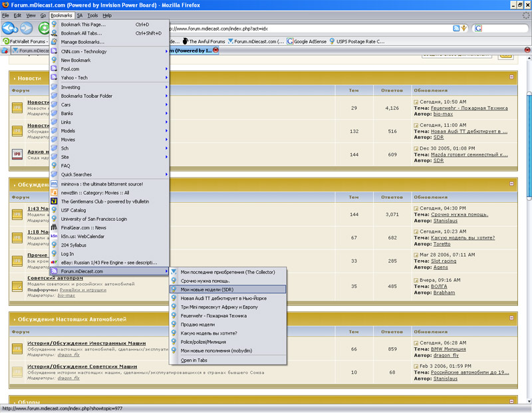This screenshot has width=532, height=413.
Task: Click the Forward navigation arrow button
Action: click(x=27, y=28)
